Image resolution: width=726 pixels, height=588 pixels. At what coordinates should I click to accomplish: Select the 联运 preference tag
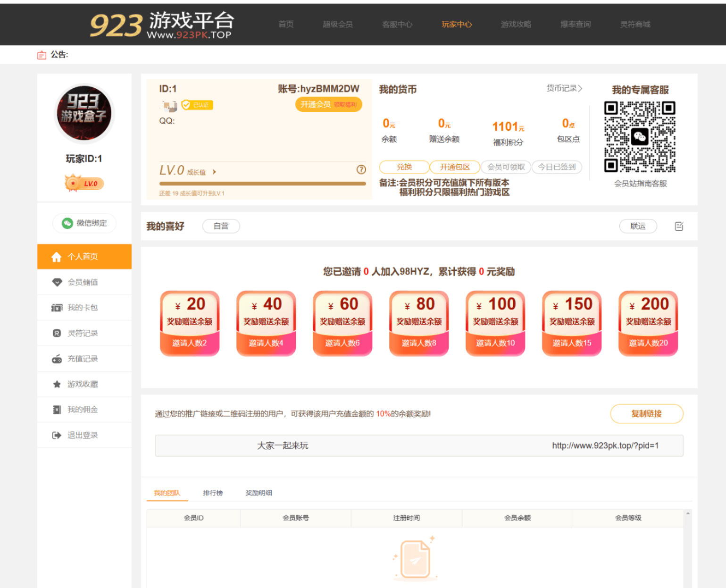(638, 226)
